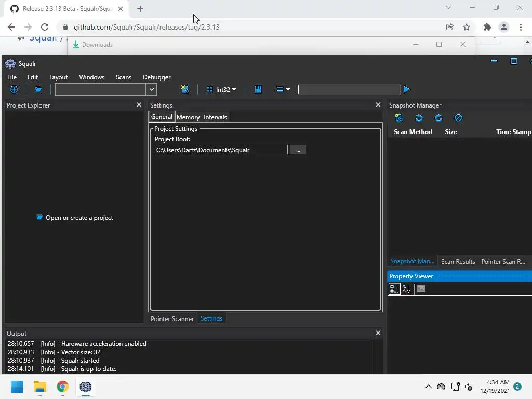This screenshot has width=532, height=399.
Task: Bookmark this page with star icon
Action: click(467, 27)
